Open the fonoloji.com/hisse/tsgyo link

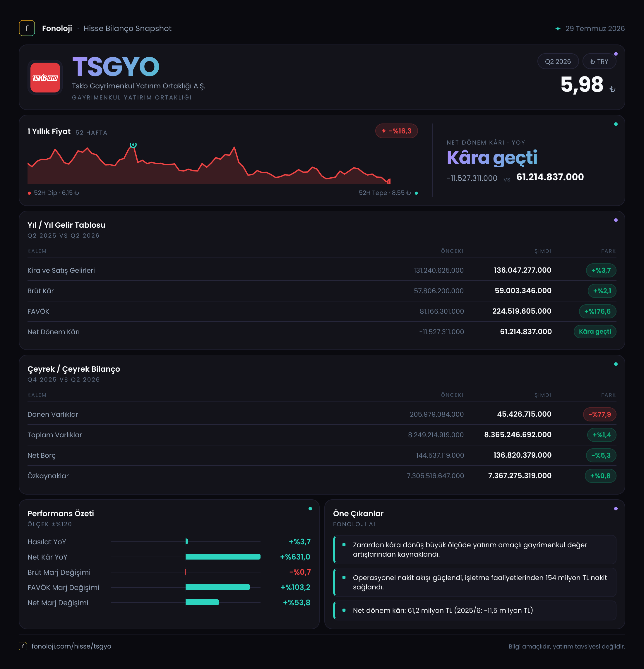click(x=71, y=646)
